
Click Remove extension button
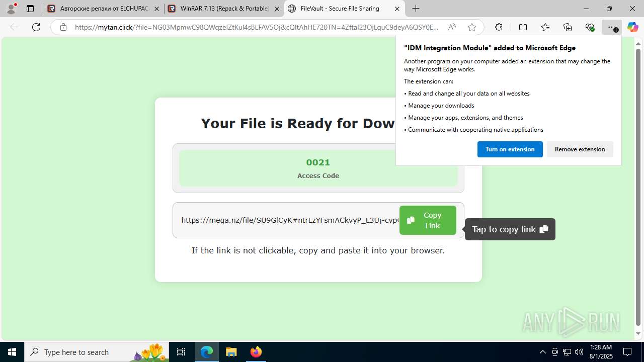(580, 149)
